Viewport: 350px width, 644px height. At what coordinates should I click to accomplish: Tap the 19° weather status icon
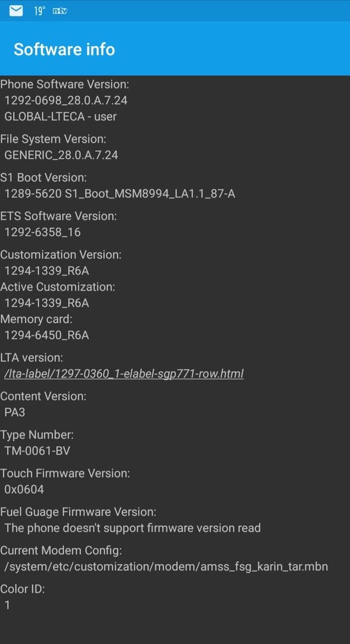pyautogui.click(x=39, y=11)
